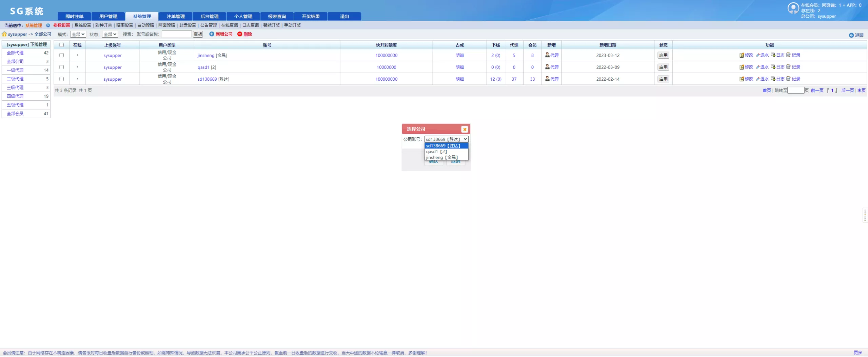868x357 pixels.
Task: Open the 状态 status filter dropdown
Action: [110, 34]
